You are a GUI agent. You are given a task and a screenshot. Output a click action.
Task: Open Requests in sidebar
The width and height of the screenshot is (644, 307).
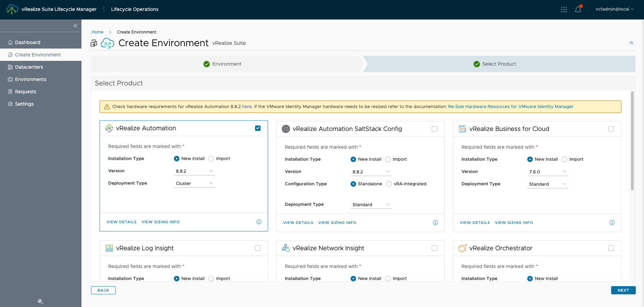pyautogui.click(x=41, y=92)
